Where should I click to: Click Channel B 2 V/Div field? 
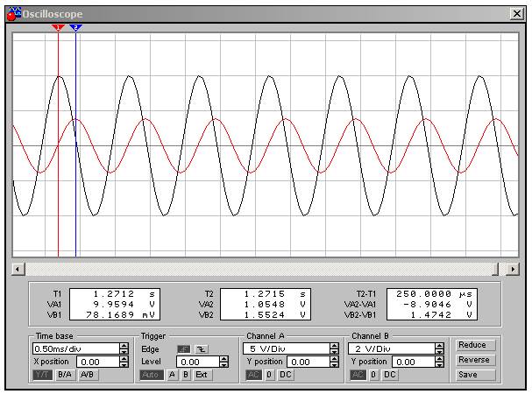(392, 348)
